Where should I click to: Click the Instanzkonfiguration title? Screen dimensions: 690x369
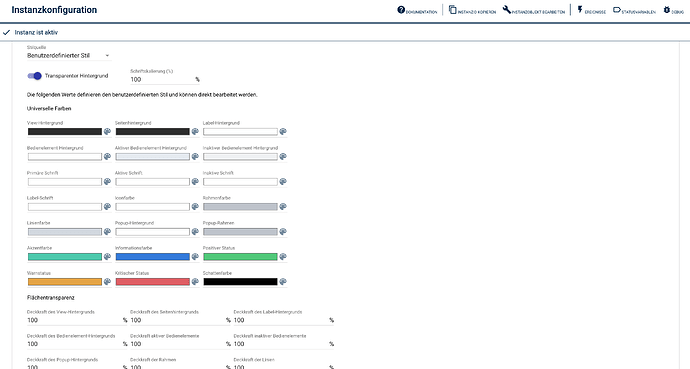coord(54,10)
